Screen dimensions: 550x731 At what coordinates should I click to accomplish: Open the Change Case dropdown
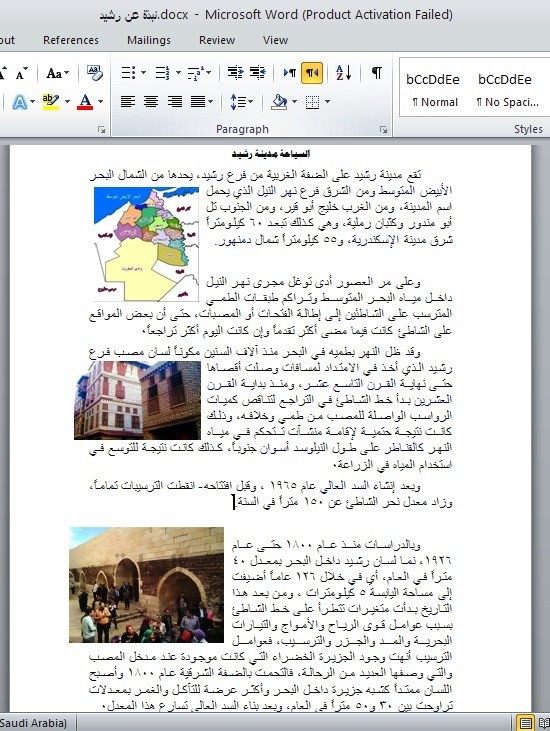58,73
